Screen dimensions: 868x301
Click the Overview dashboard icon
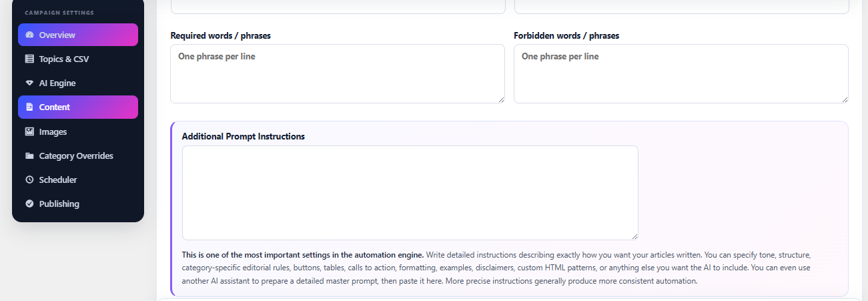(29, 35)
